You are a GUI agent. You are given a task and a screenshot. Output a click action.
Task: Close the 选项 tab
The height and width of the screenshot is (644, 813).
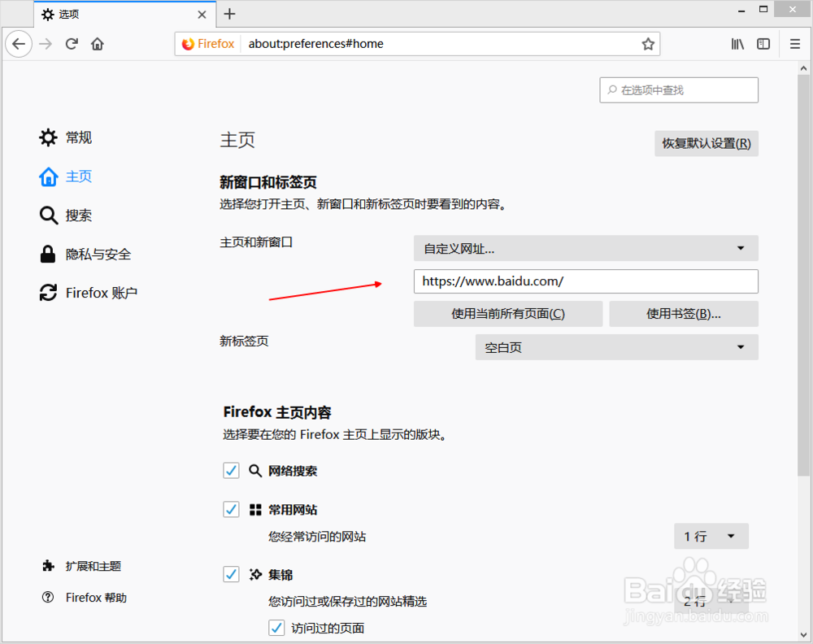point(202,15)
